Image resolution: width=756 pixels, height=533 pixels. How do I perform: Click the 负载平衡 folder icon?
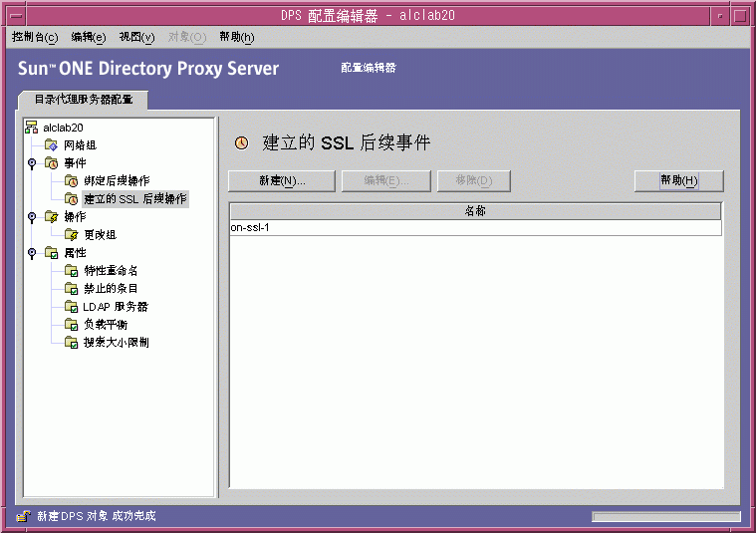click(x=72, y=324)
